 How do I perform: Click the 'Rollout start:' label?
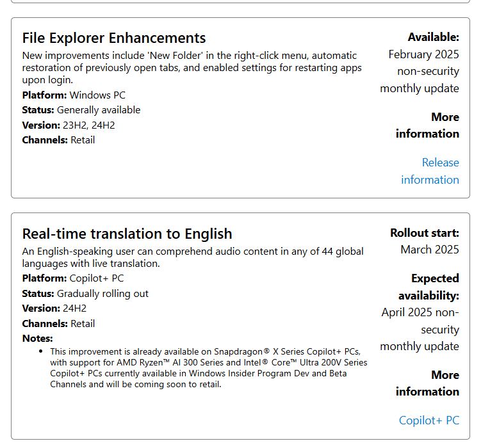[x=424, y=233]
